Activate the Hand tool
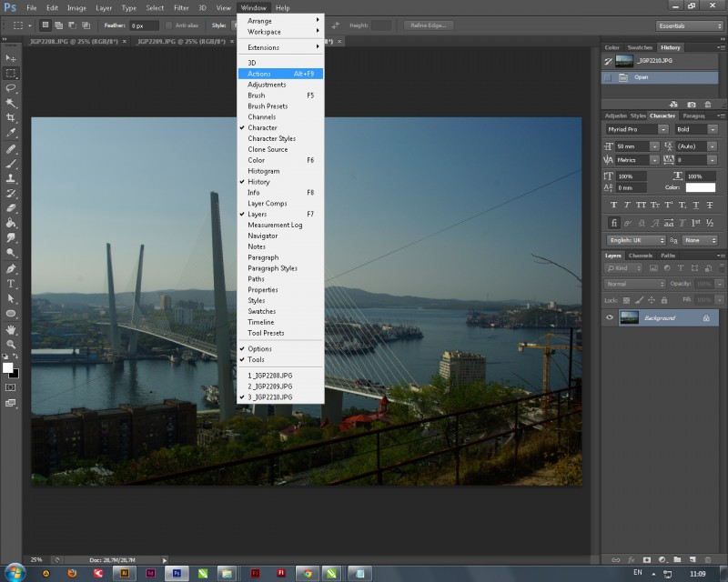728x582 pixels. [x=11, y=329]
